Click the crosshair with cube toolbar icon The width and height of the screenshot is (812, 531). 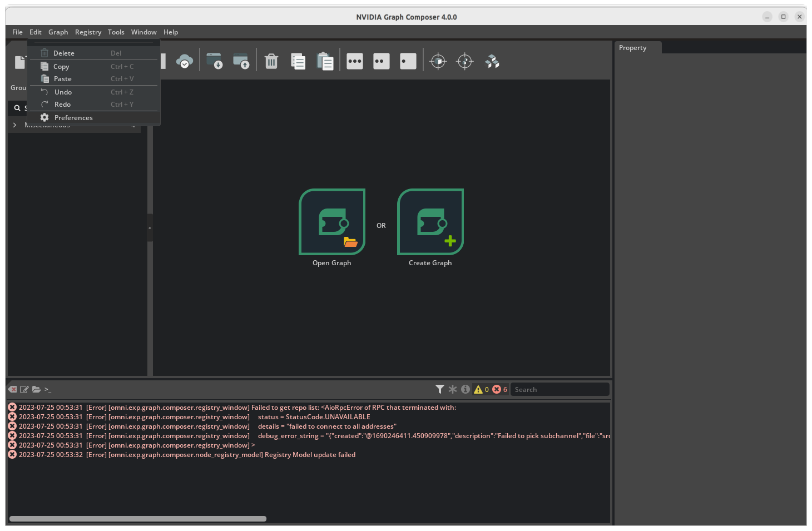coord(438,61)
